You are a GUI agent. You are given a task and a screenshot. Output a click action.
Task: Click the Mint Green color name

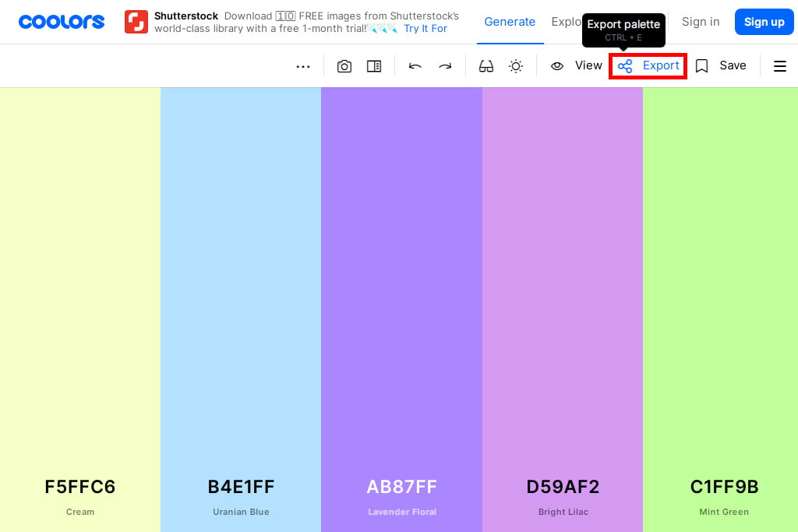724,512
